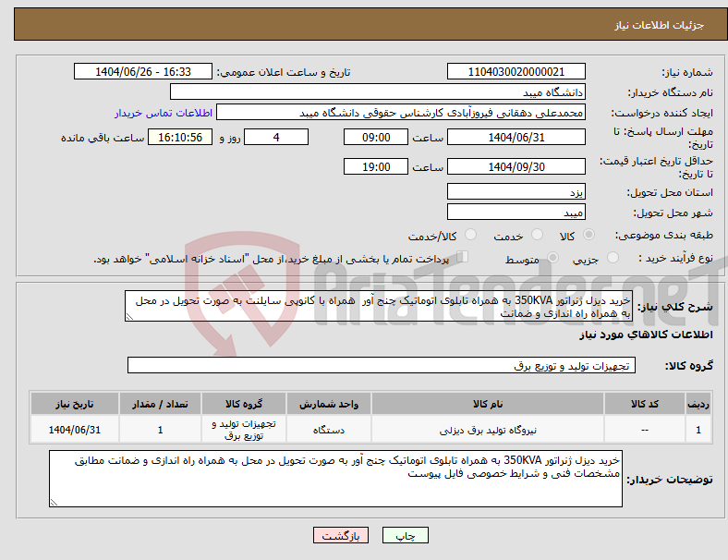Viewport: 728px width, 560px height.
Task: Click the announcement date field 1404/06/26 - 16:33
Action: pos(143,71)
